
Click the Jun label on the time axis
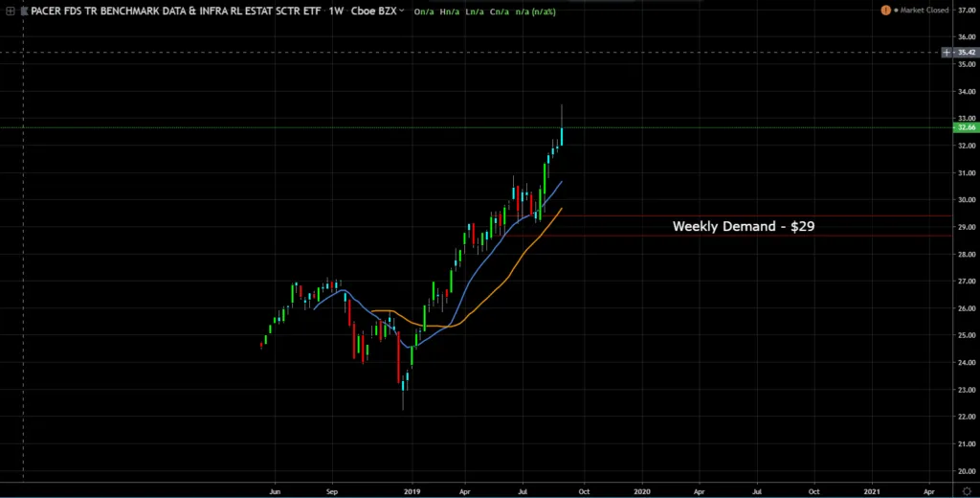click(275, 491)
